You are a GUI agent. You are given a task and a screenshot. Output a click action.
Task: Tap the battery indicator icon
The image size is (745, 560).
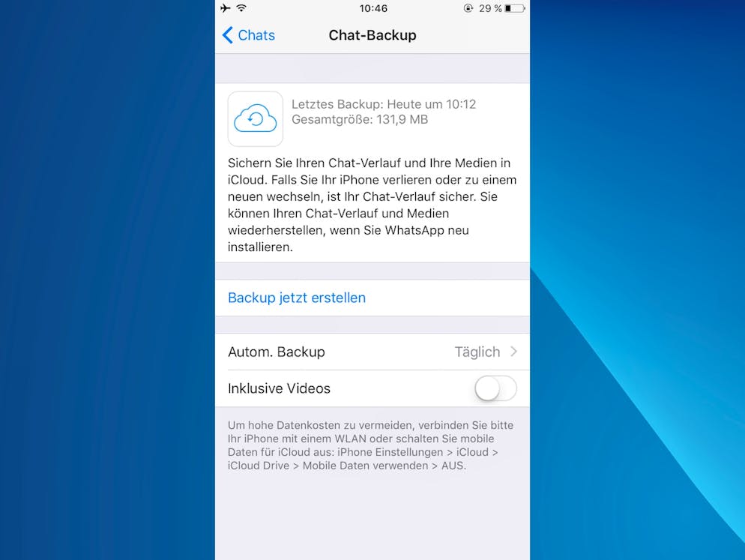coord(515,8)
